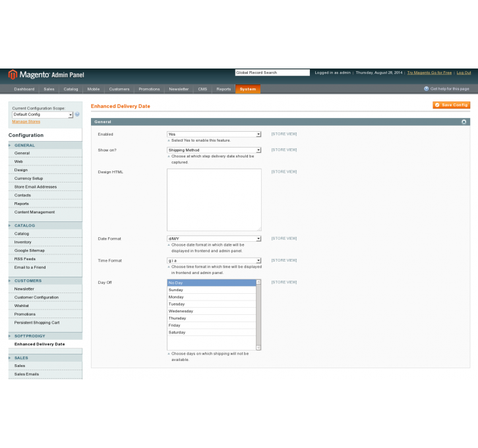
Task: Click the 'Get help for this page' icon
Action: click(x=427, y=89)
